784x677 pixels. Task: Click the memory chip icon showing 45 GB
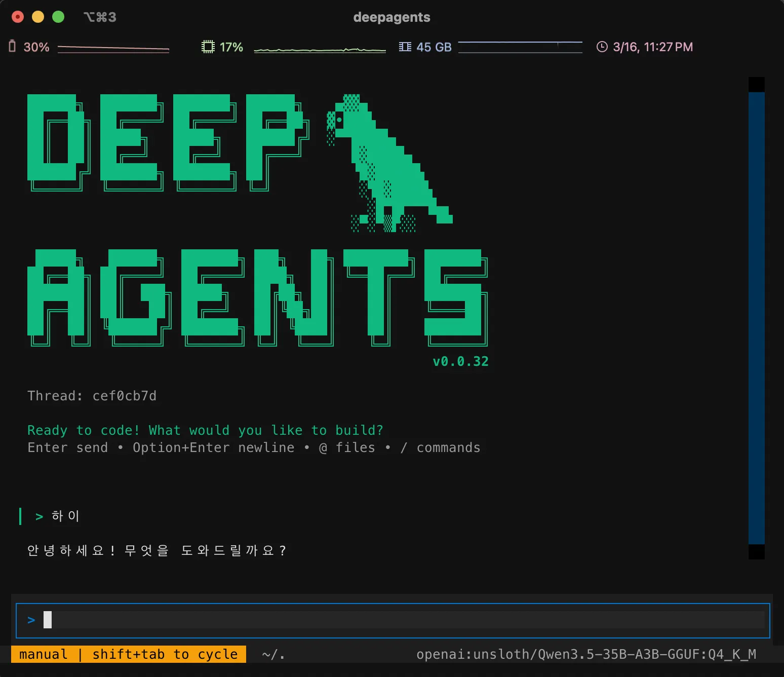point(405,47)
